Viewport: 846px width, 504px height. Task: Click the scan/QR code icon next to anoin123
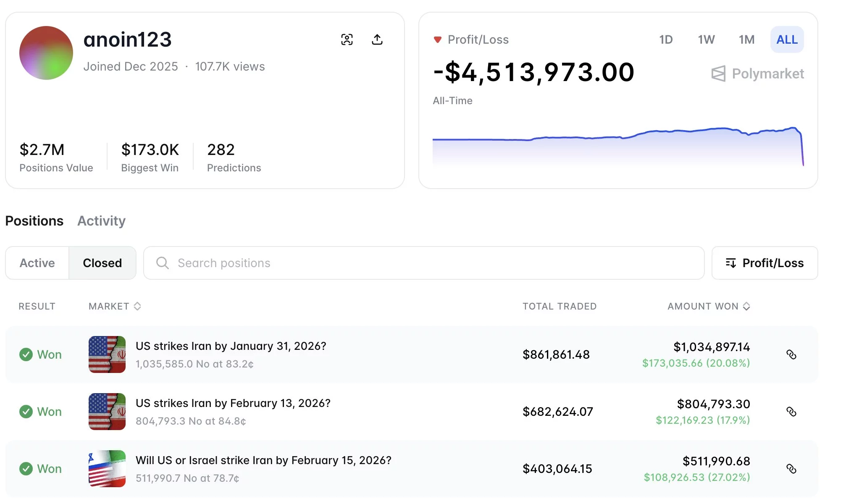pos(346,39)
